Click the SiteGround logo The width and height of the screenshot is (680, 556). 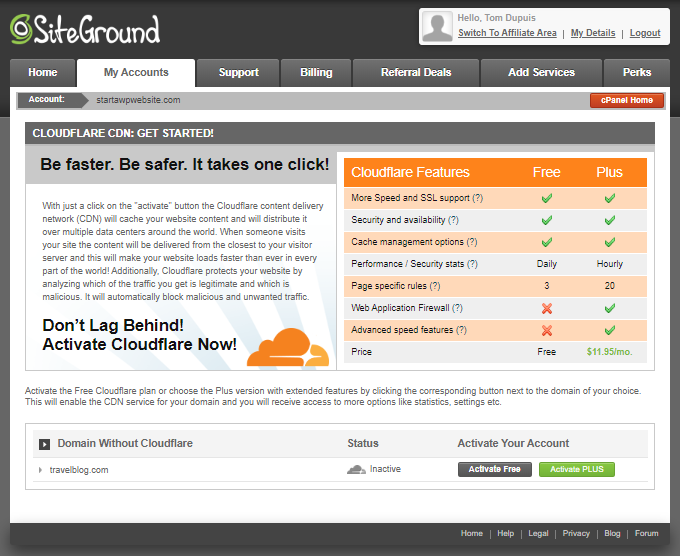pos(85,29)
